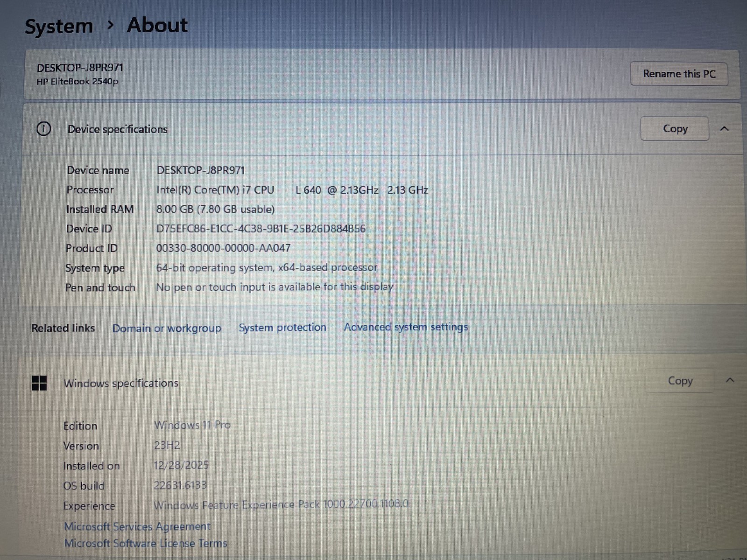Select the Processor value Intel(R) Core(TM) i7 CPU
Image resolution: width=747 pixels, height=560 pixels.
pyautogui.click(x=292, y=190)
